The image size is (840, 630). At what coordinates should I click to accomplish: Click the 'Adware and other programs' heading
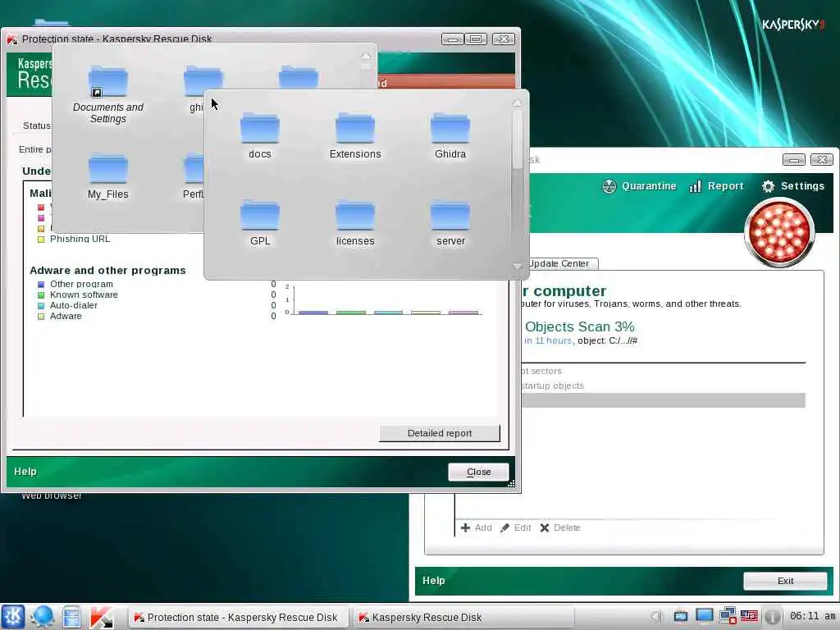107,271
